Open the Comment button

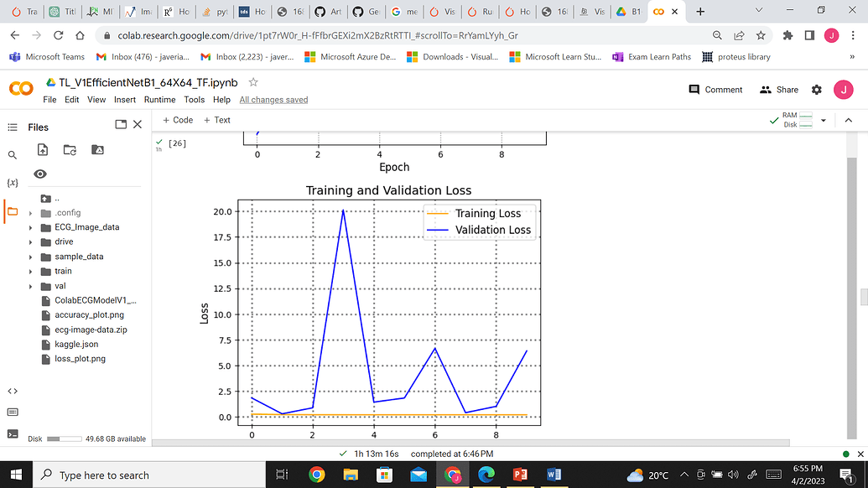tap(715, 90)
